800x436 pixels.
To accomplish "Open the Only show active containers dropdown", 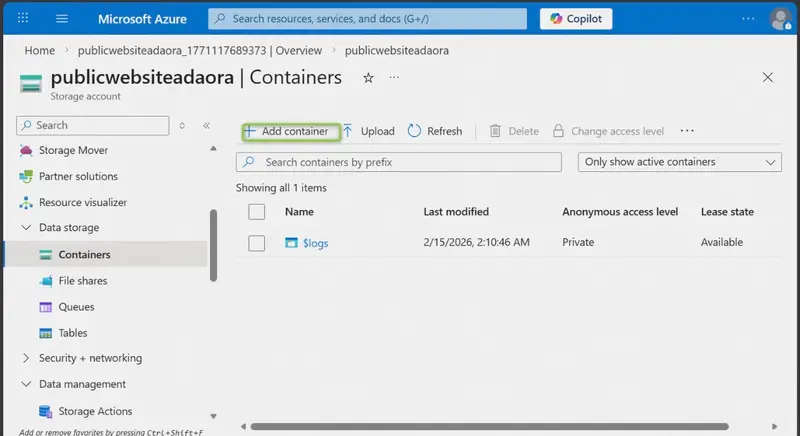I will coord(679,162).
